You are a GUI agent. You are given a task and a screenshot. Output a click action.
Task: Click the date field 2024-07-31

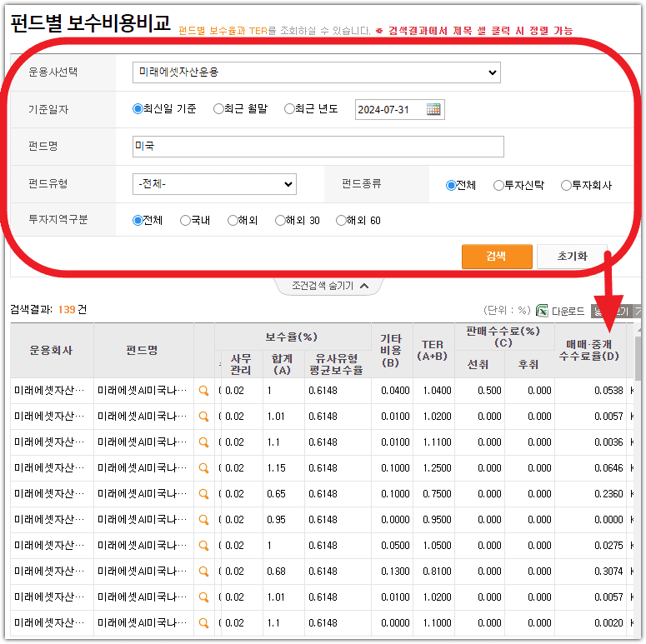tap(399, 109)
